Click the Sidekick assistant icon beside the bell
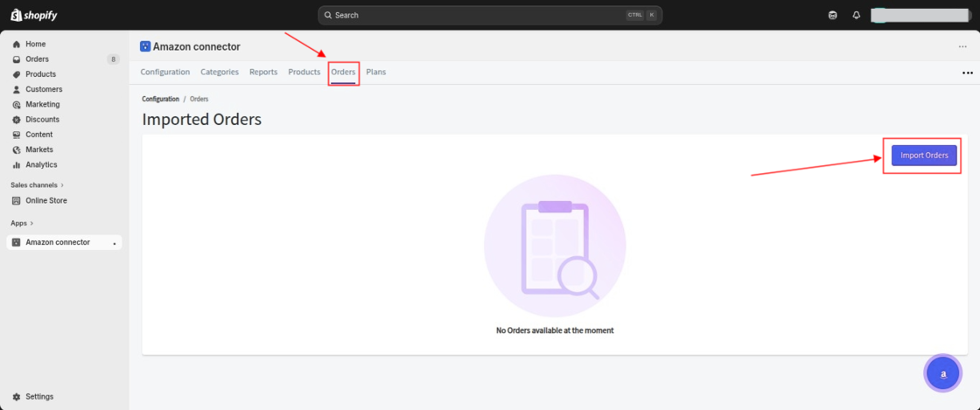 832,15
